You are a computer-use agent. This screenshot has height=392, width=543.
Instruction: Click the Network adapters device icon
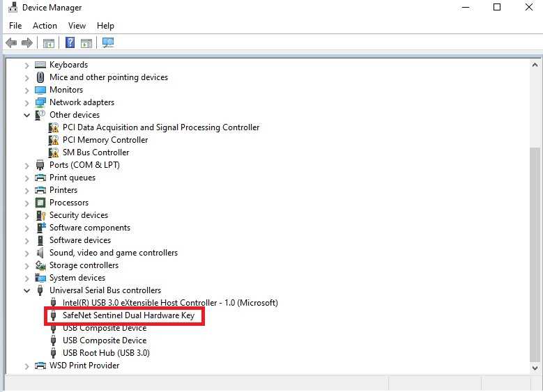(x=40, y=102)
